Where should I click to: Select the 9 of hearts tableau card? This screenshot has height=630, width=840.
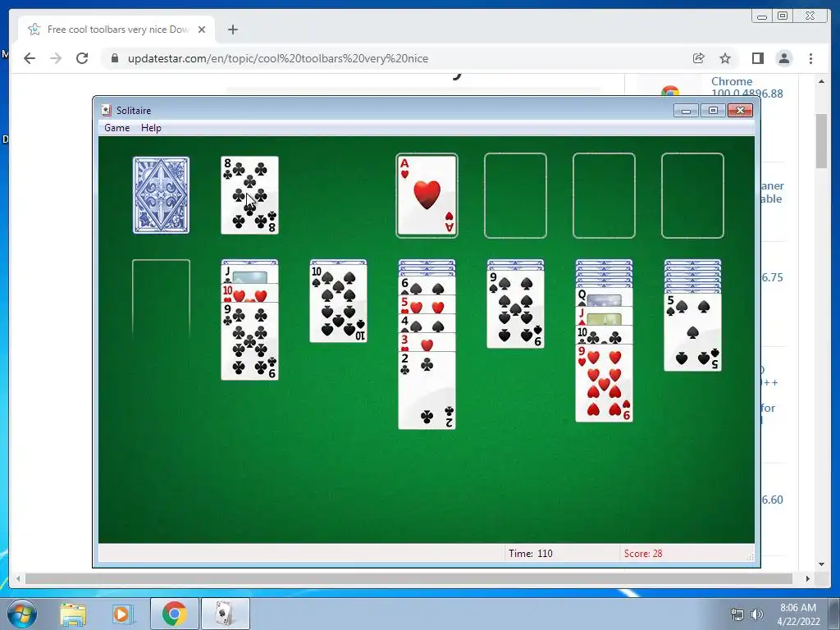coord(604,383)
